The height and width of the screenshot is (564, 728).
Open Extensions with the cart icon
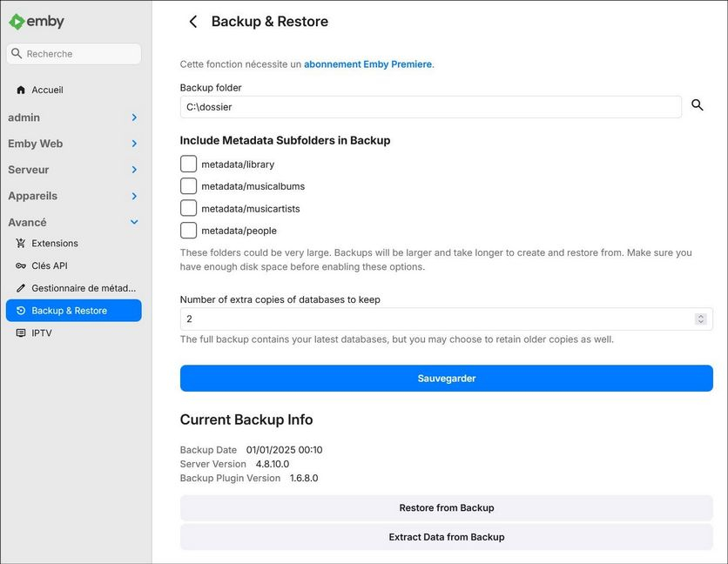21,244
